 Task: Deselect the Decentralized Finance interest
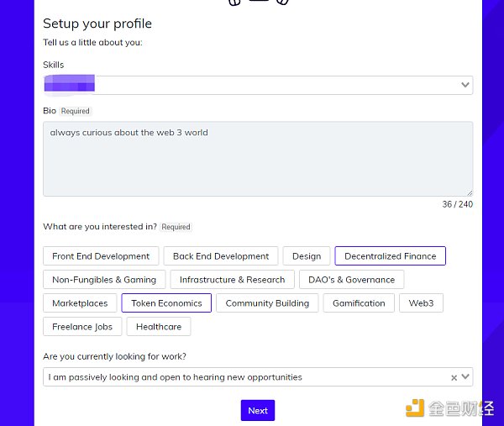390,256
